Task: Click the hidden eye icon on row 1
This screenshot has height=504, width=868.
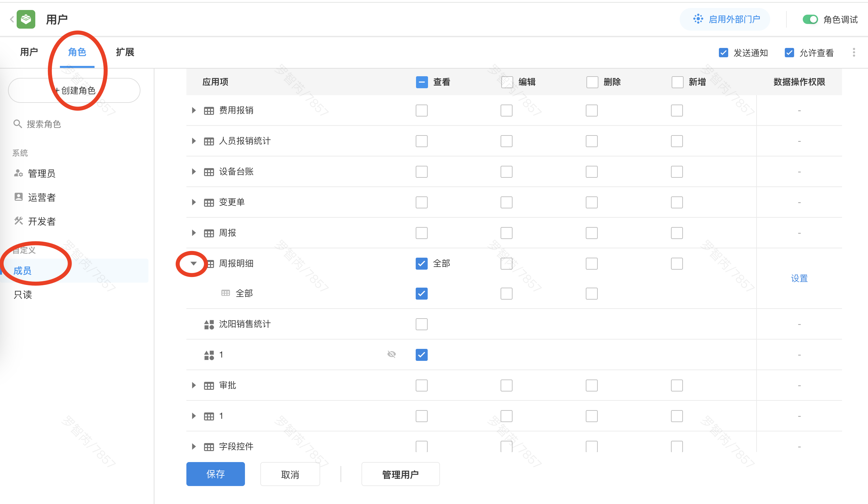Action: click(x=391, y=354)
